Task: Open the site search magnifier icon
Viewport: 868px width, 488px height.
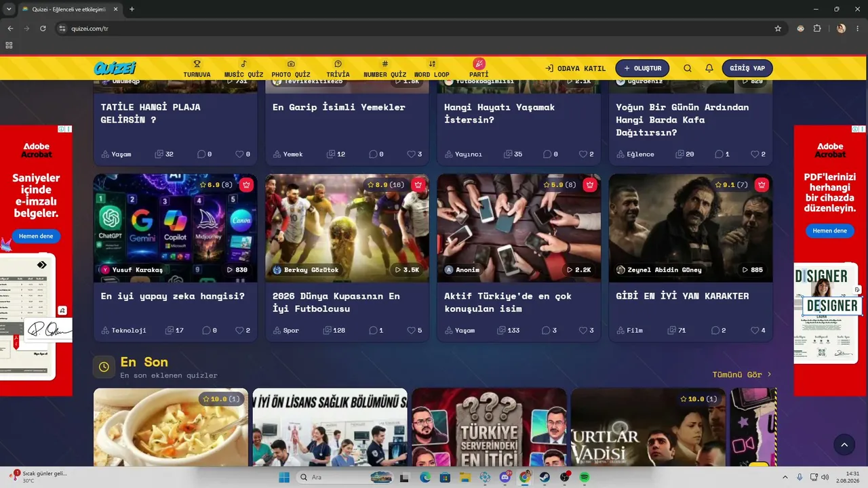Action: pyautogui.click(x=688, y=68)
